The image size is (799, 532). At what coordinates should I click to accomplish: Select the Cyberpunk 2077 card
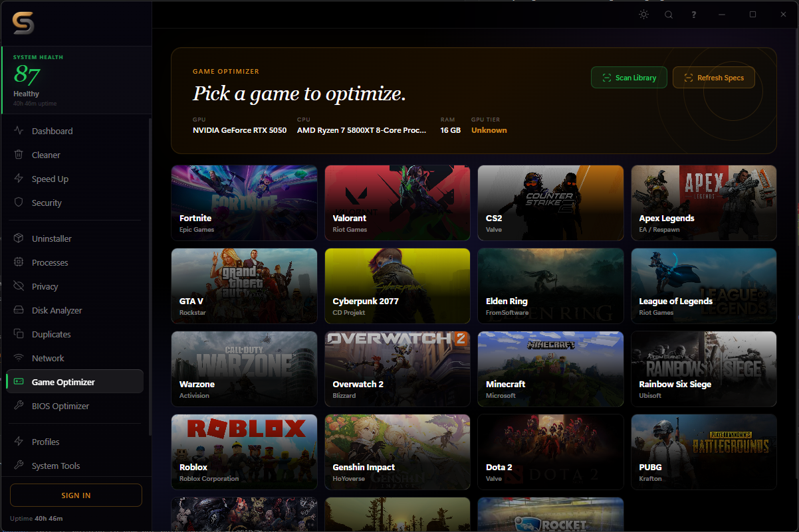[398, 286]
